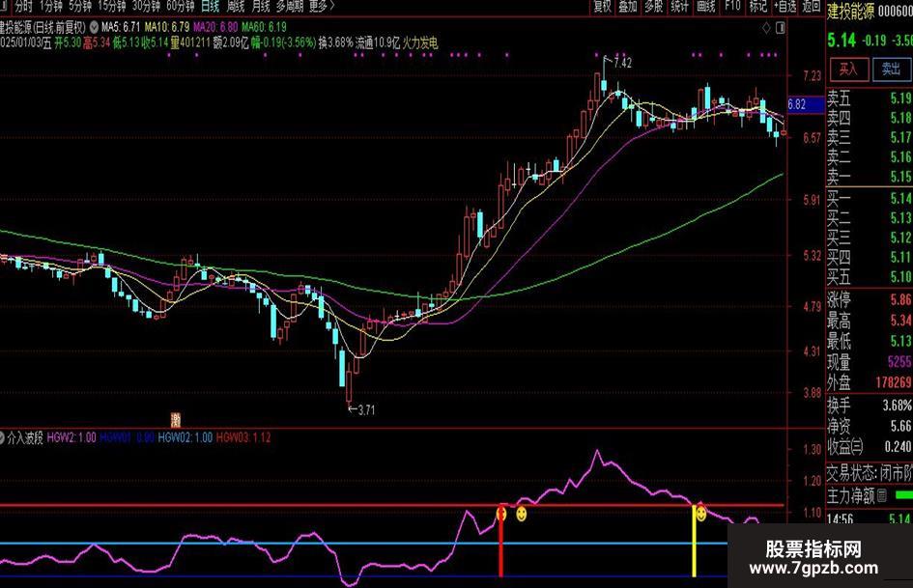Image resolution: width=913 pixels, height=588 pixels.
Task: Click the 买入 buy button
Action: click(848, 70)
